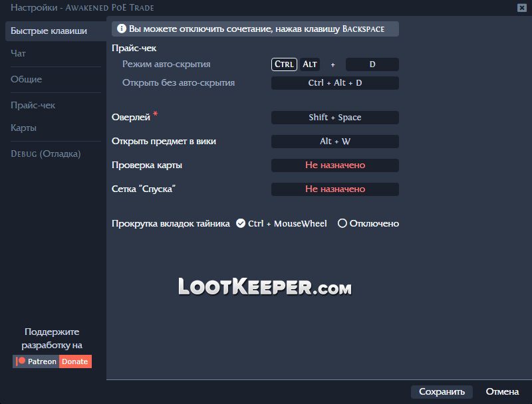The width and height of the screenshot is (532, 404).
Task: Click the Прокрутка вкладок тайника label
Action: pyautogui.click(x=171, y=224)
